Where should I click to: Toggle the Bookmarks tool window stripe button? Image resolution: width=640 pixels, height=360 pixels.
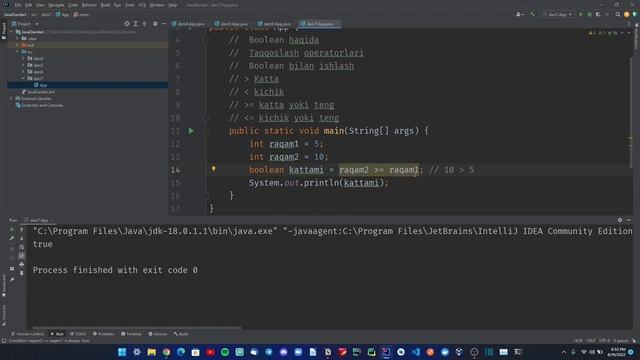[x=4, y=286]
